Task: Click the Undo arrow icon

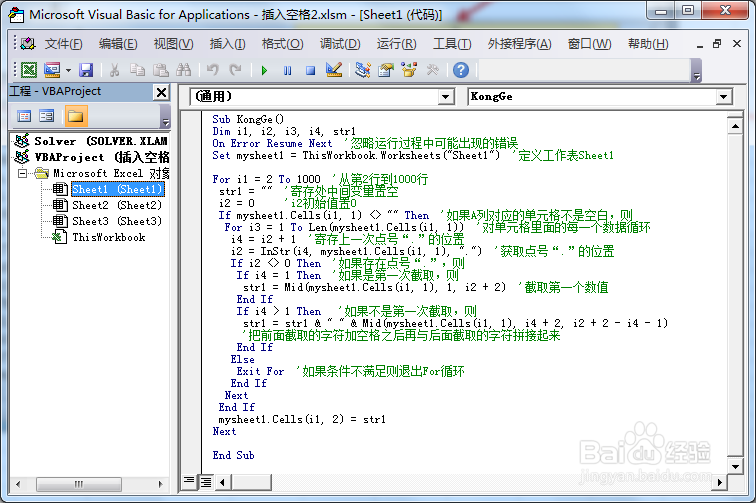Action: pos(212,70)
